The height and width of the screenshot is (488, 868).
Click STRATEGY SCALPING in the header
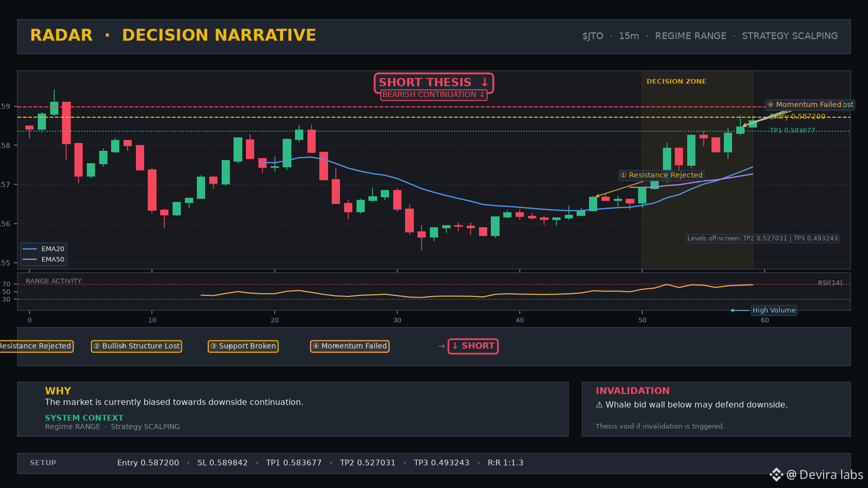[790, 36]
